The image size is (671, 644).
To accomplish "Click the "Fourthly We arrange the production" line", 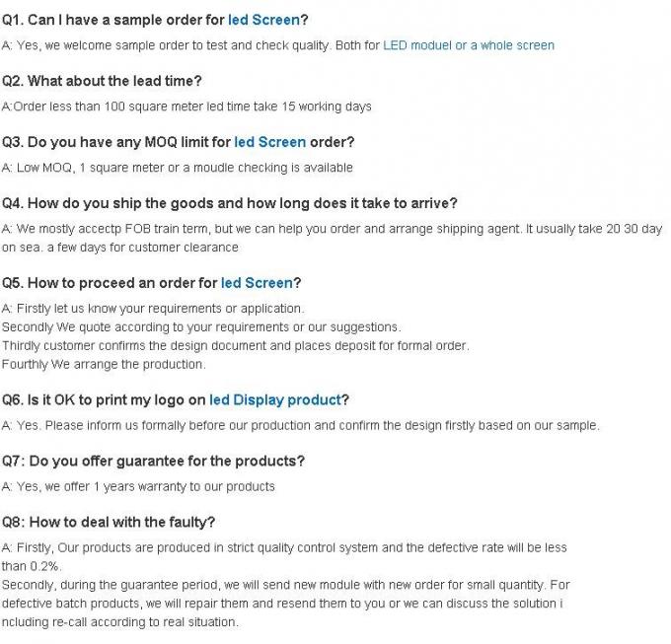I will (104, 364).
